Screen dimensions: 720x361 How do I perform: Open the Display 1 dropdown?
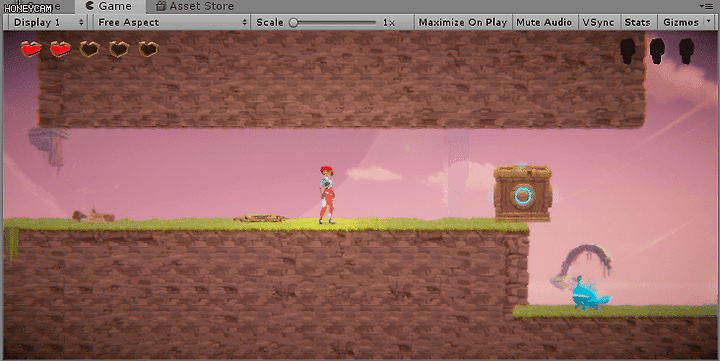[x=48, y=22]
